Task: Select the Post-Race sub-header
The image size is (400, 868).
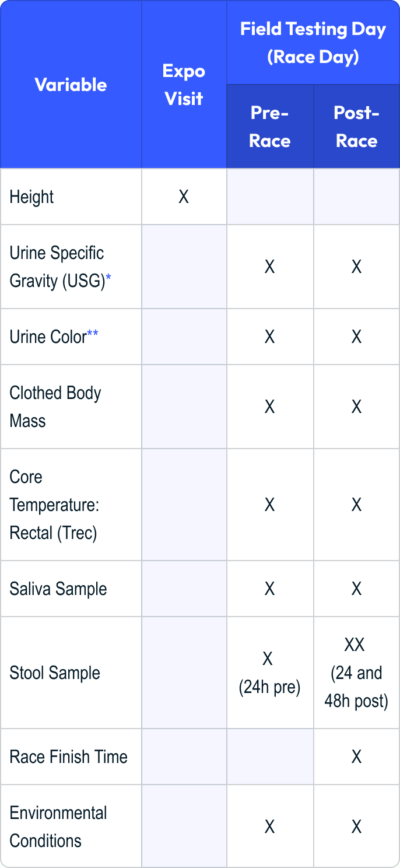Action: click(356, 127)
